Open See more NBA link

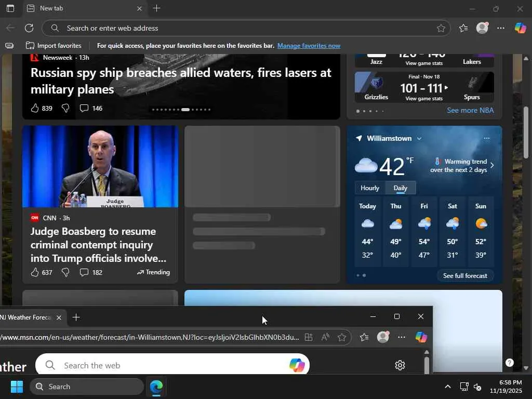470,110
